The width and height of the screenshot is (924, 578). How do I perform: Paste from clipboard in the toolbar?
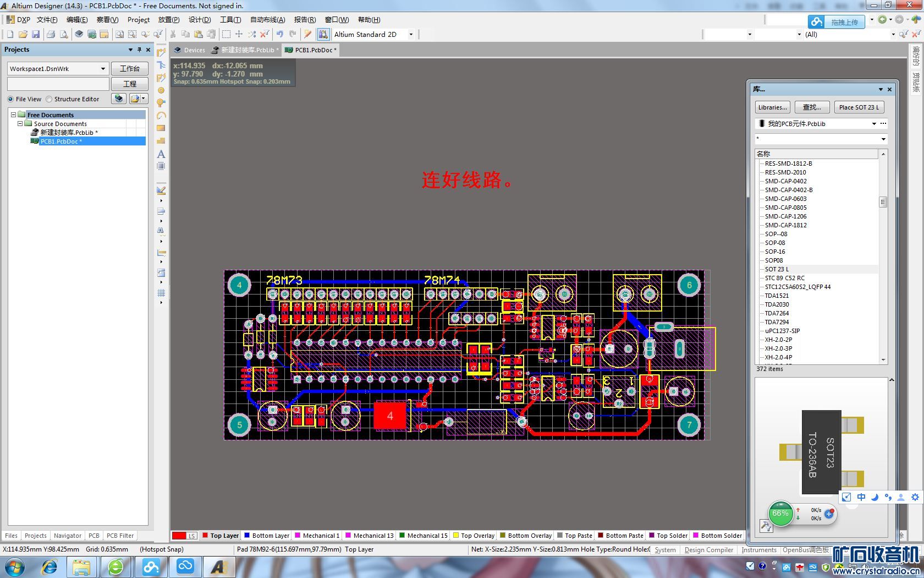point(198,34)
